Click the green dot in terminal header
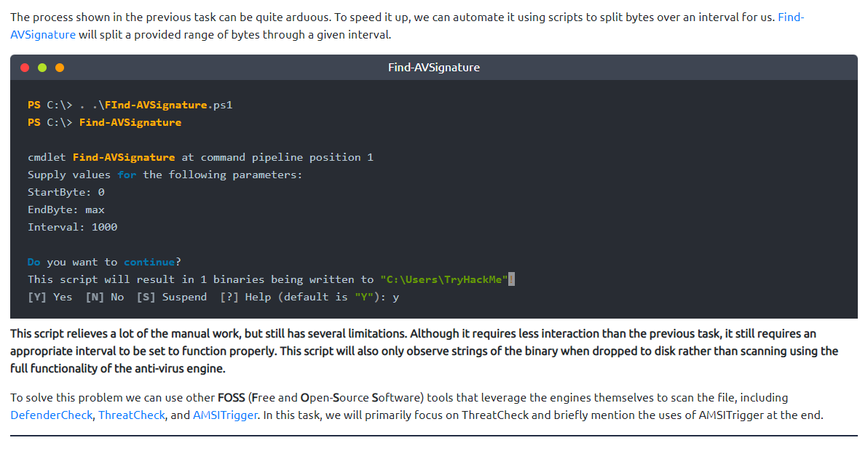 coord(42,68)
